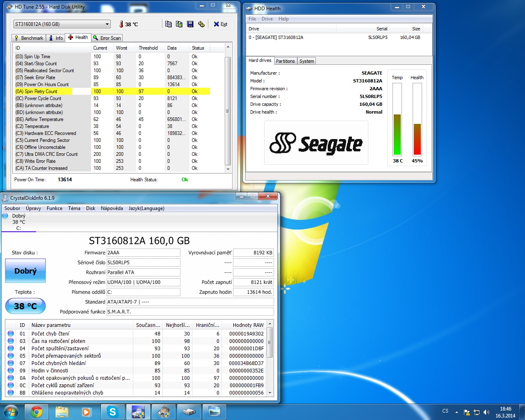The height and width of the screenshot is (420, 525).
Task: Click the blue health status circle labeled Dobrý
Action: coord(5,216)
